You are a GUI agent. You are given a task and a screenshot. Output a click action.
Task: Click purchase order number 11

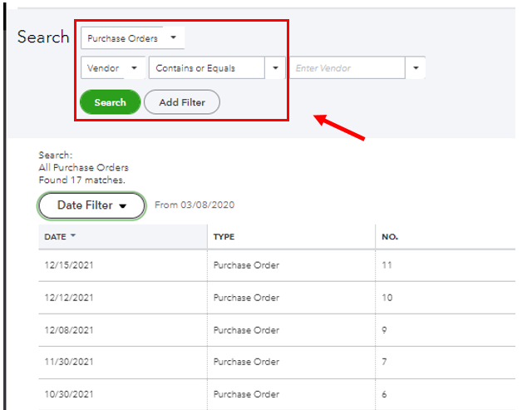387,265
